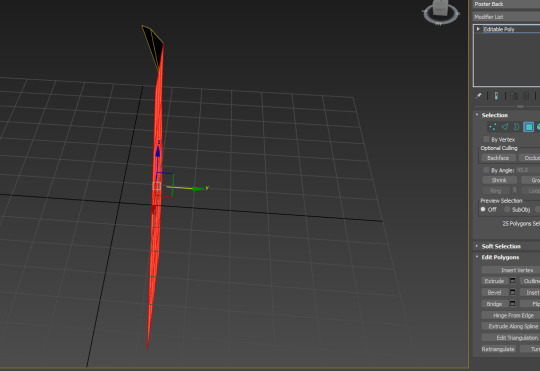540x371 pixels.
Task: Click gizmo center plane handle square
Action: click(x=157, y=186)
